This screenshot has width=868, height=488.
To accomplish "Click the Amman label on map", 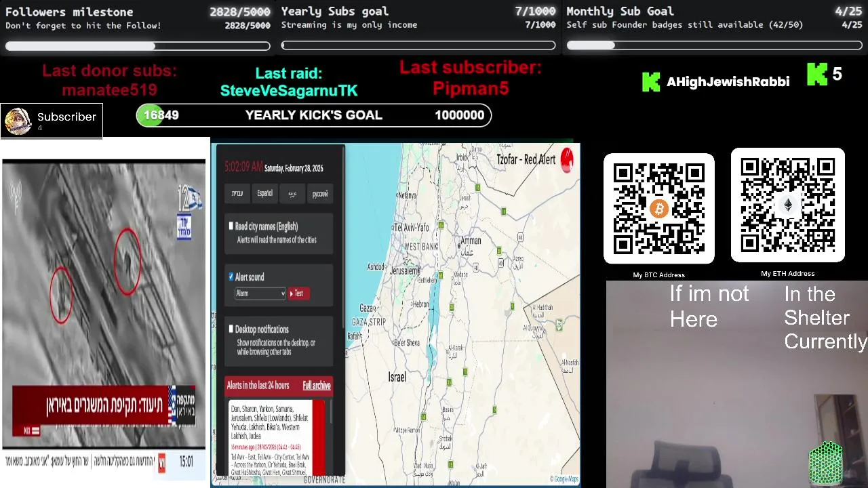I will click(471, 241).
